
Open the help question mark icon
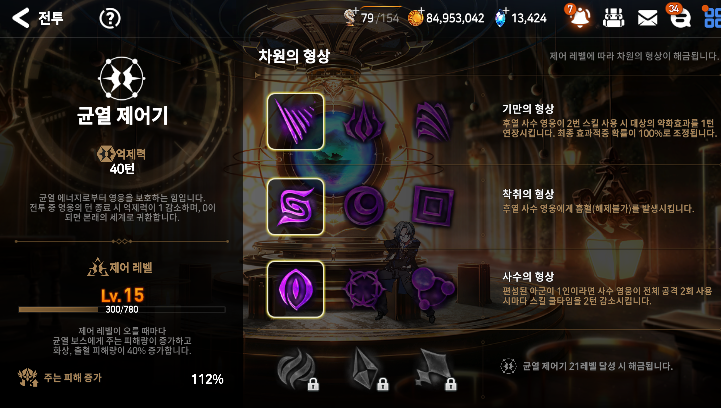coord(110,18)
